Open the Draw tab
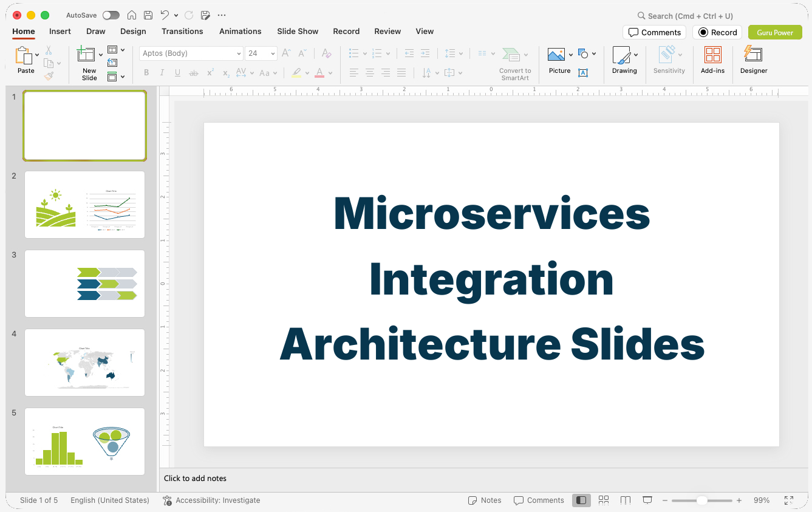Screen dimensions: 812x512 95,32
